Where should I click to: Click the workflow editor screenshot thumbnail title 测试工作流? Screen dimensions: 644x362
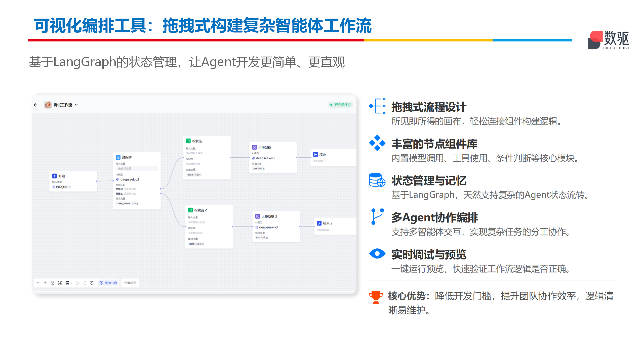point(63,105)
